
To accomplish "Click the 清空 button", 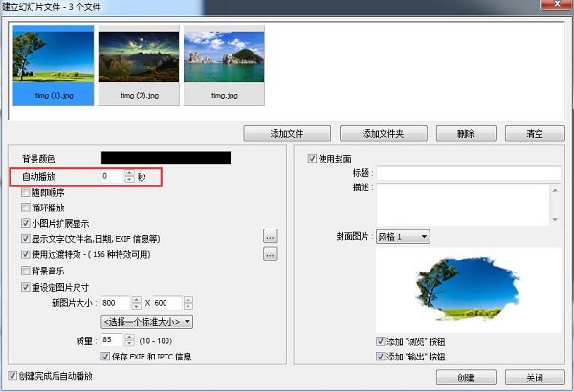I will [x=535, y=134].
